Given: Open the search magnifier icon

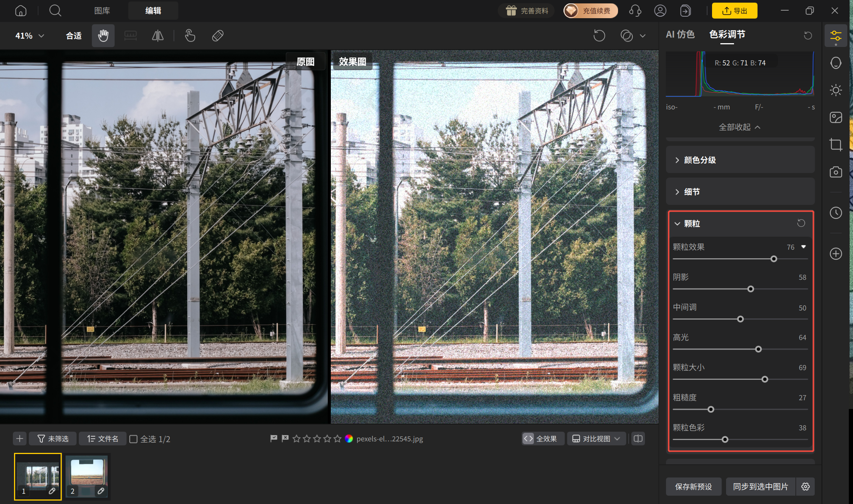Looking at the screenshot, I should (x=55, y=11).
